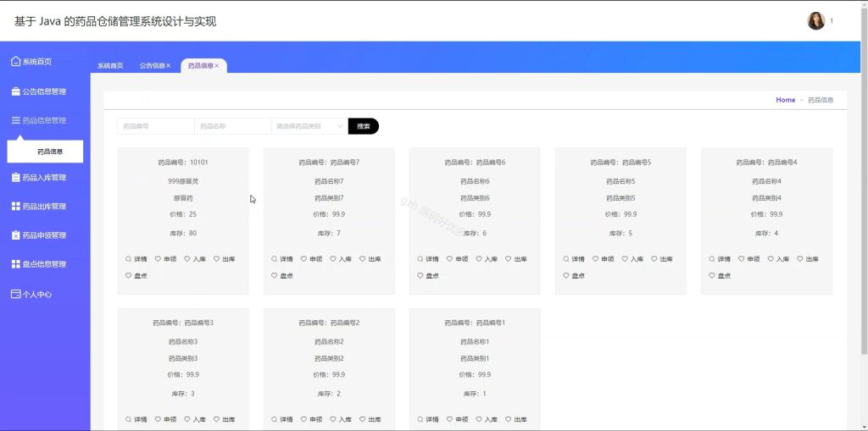
Task: Click 入库 on the 药品编号3 card
Action: [195, 419]
